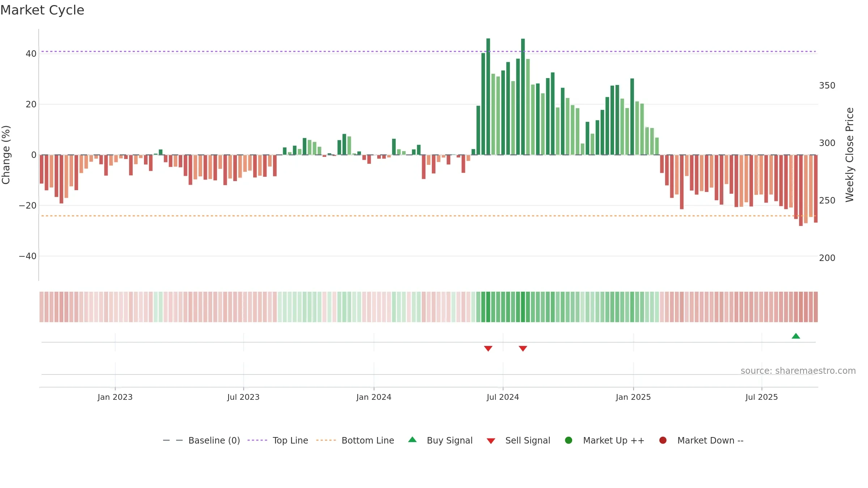Click the Weekly Close Price axis title
868x488 pixels.
pos(850,155)
